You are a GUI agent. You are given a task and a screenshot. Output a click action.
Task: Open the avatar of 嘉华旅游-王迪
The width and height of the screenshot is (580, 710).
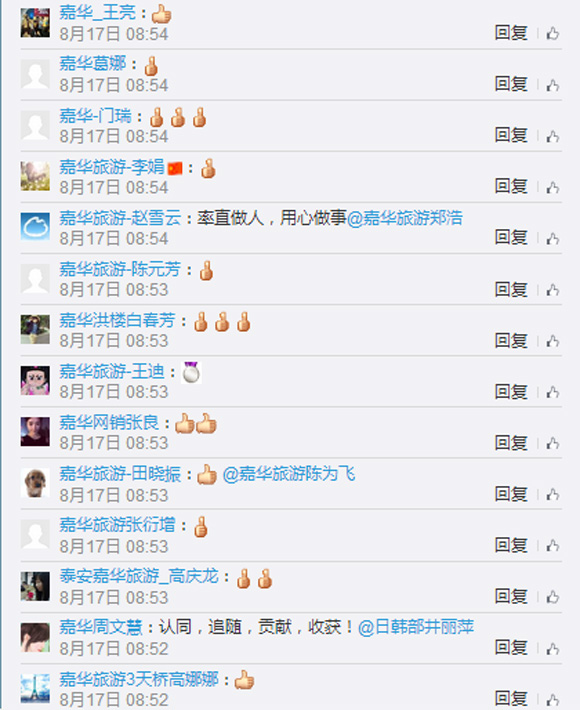tap(35, 381)
